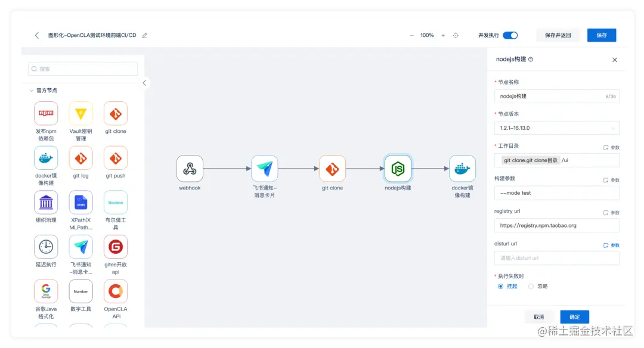
Task: Choose the gitee开放api node icon
Action: click(x=116, y=247)
